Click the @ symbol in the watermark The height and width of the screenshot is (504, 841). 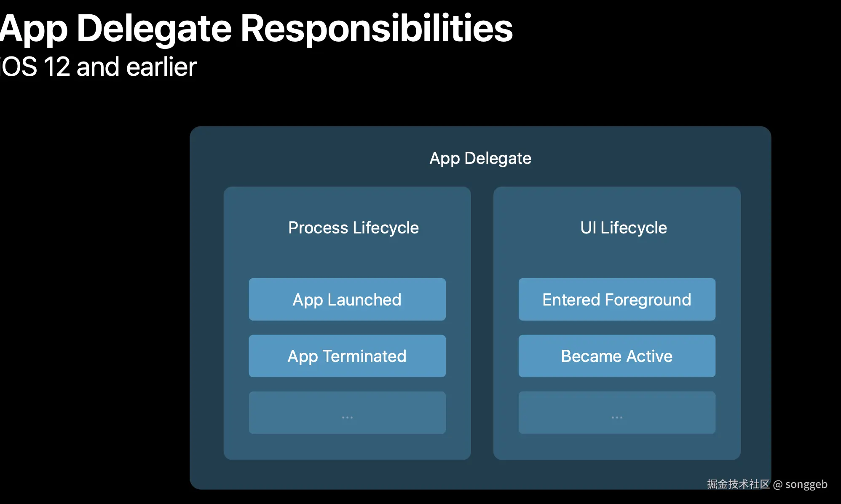[x=778, y=485]
